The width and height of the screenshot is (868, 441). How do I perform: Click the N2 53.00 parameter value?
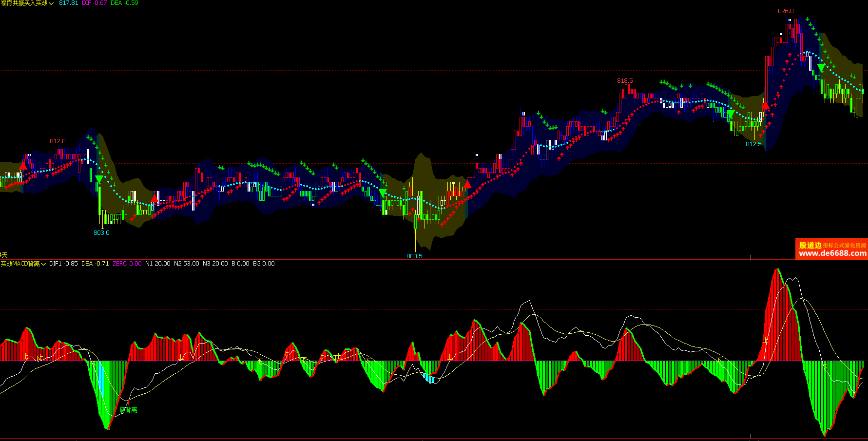click(186, 264)
